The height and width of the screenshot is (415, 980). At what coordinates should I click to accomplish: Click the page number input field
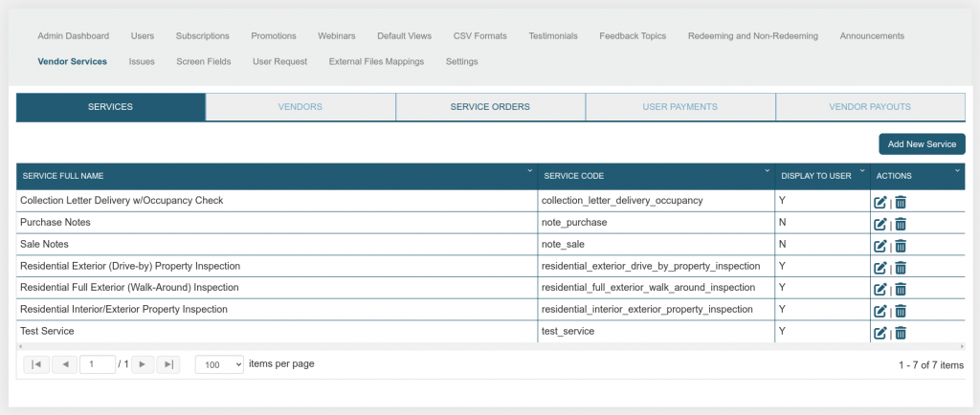[x=97, y=364]
